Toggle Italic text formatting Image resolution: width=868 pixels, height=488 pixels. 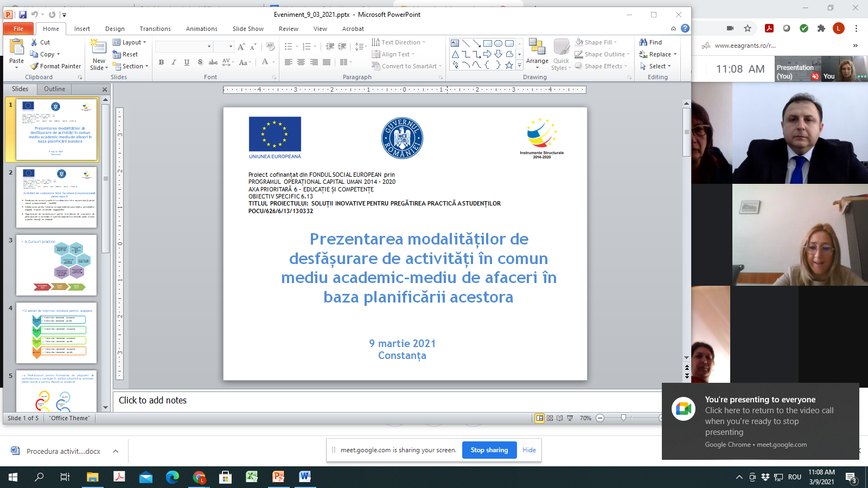point(174,62)
